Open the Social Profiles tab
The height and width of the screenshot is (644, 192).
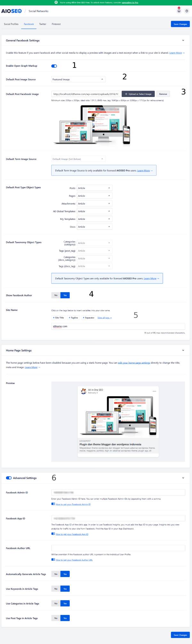[x=11, y=24]
